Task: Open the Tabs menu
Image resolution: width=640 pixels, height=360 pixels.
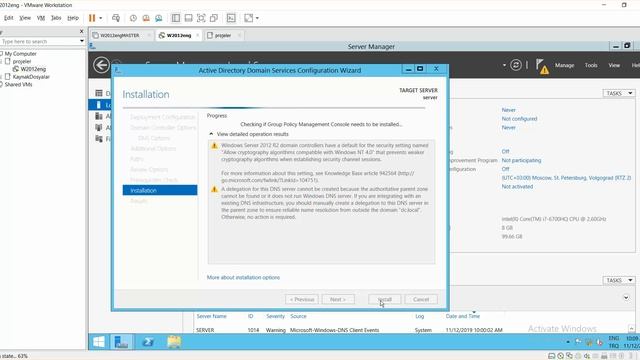Action: [56, 18]
